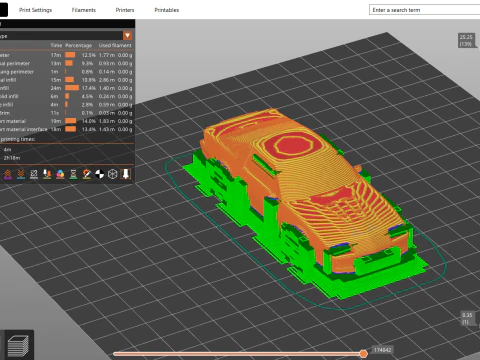Toggle the custom G-code icon
480x360 pixels.
coord(86,174)
